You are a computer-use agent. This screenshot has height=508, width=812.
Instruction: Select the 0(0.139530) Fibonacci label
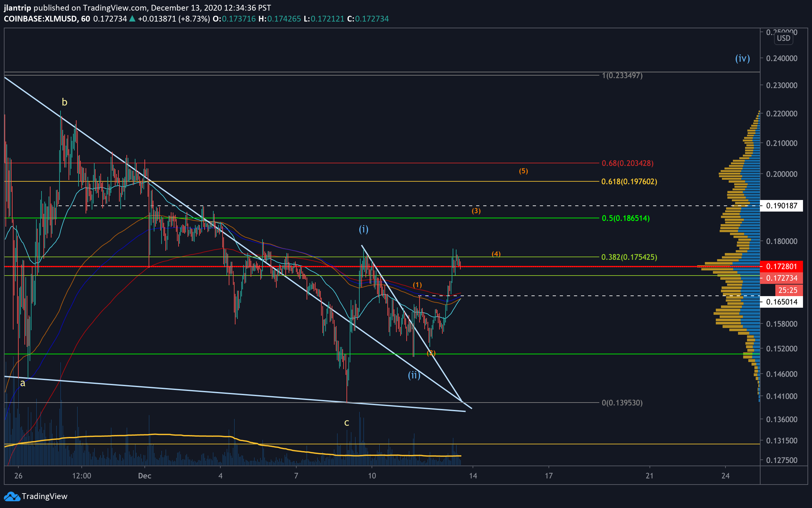tap(622, 403)
